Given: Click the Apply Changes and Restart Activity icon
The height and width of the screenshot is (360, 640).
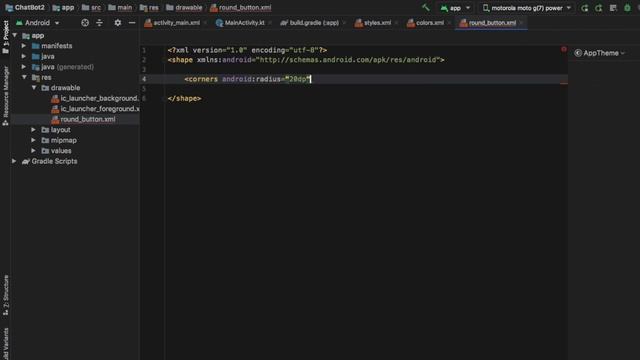Looking at the screenshot, I should pyautogui.click(x=584, y=8).
